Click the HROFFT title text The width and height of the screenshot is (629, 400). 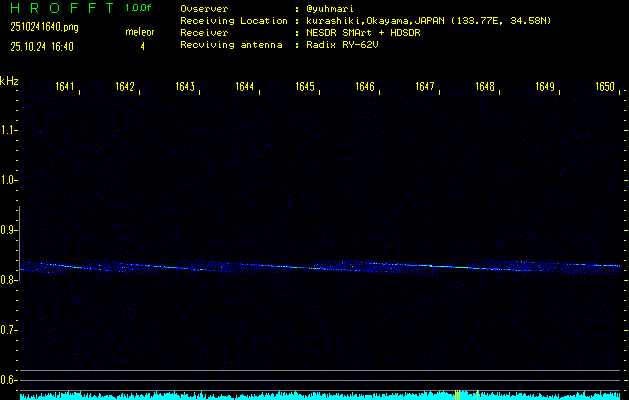[60, 8]
